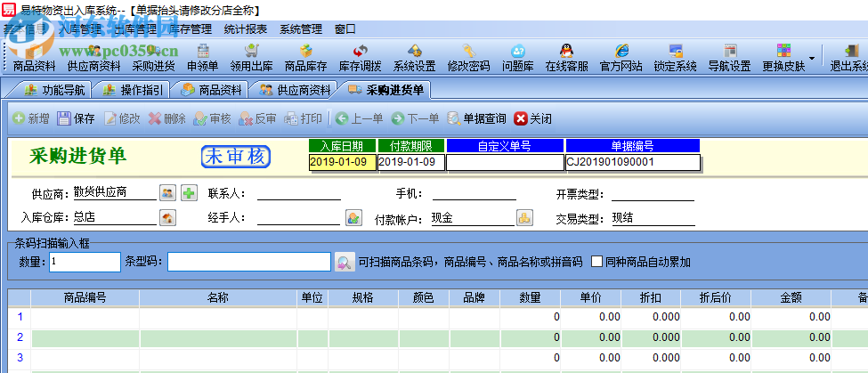Click 关闭 button in order toolbar

(533, 118)
